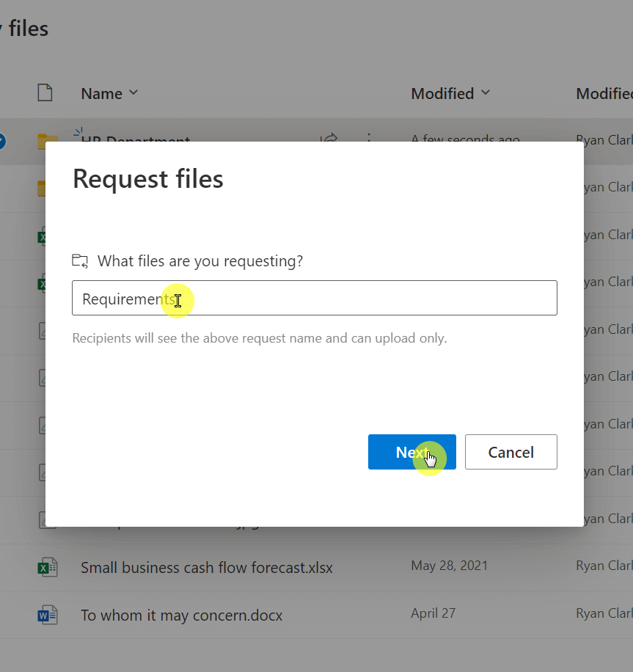Click Word icon of To whom it may concern
This screenshot has height=672, width=633.
(47, 615)
